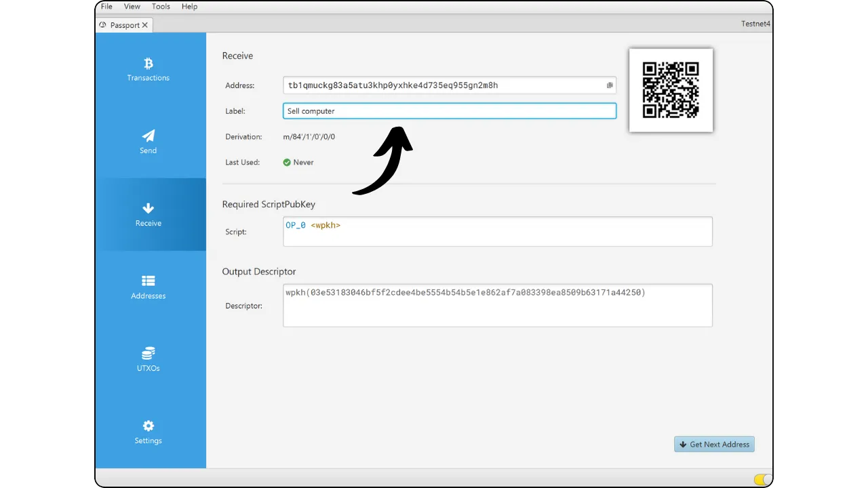
Task: Toggle the server connection switch in status bar
Action: [762, 479]
